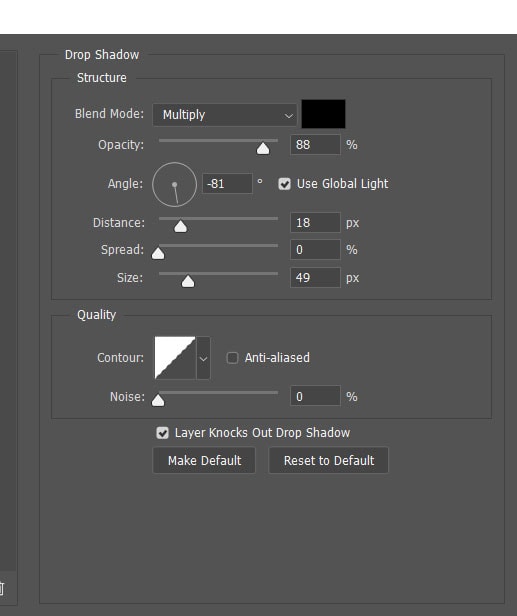Click the Spread slider handle
Viewport: 517px width, 616px height.
pos(158,253)
